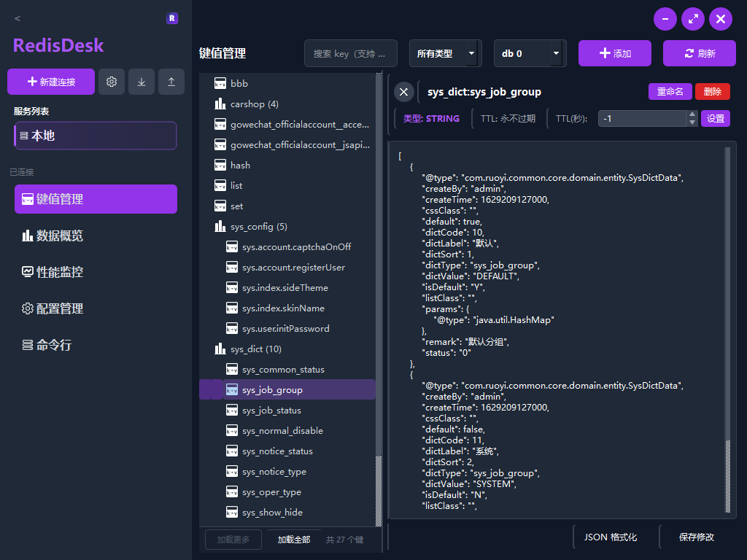Click the 添加 add key button
Screen dimensions: 747x560
tap(614, 53)
